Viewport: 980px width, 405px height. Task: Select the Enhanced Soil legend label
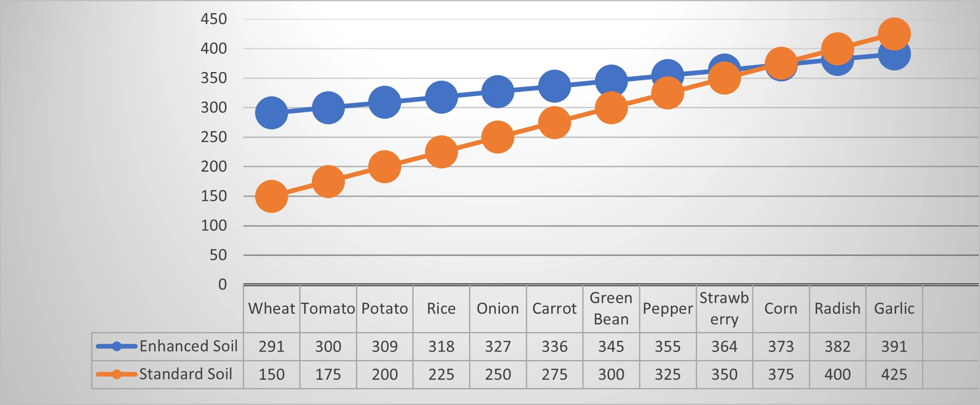pos(188,346)
